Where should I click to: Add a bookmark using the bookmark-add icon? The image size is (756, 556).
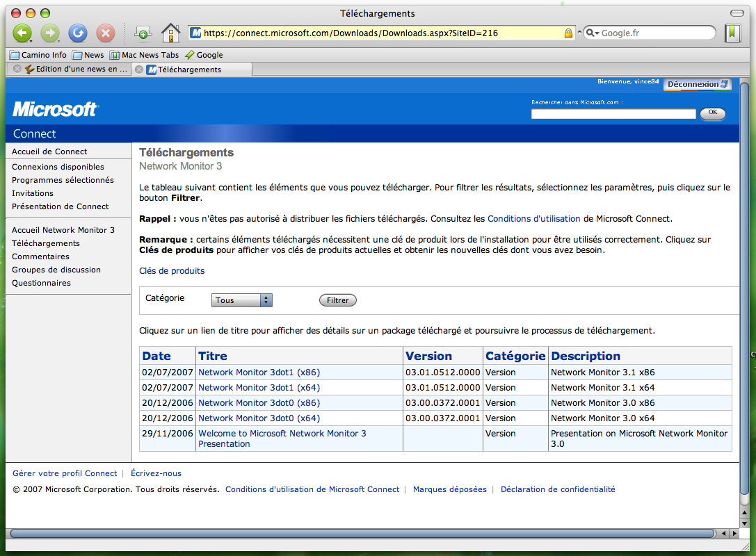click(143, 32)
